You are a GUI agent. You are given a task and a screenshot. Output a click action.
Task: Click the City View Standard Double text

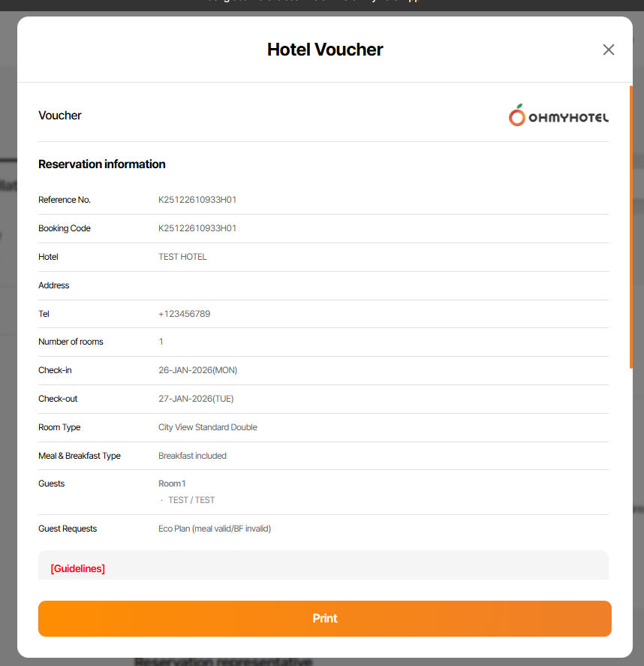(x=207, y=427)
